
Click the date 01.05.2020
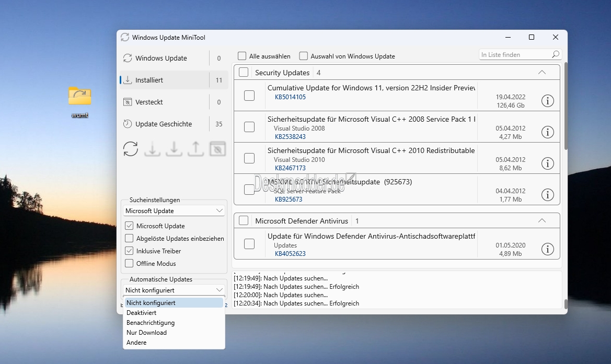click(x=511, y=245)
